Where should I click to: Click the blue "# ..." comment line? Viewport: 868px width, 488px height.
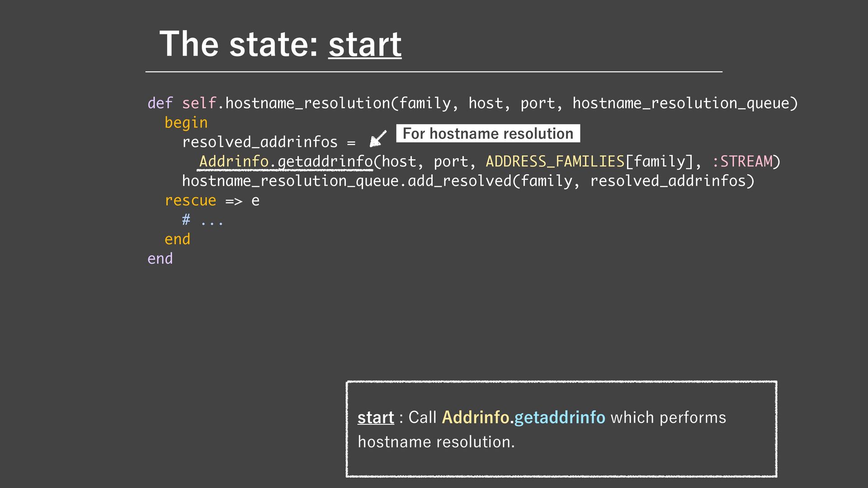[203, 221]
